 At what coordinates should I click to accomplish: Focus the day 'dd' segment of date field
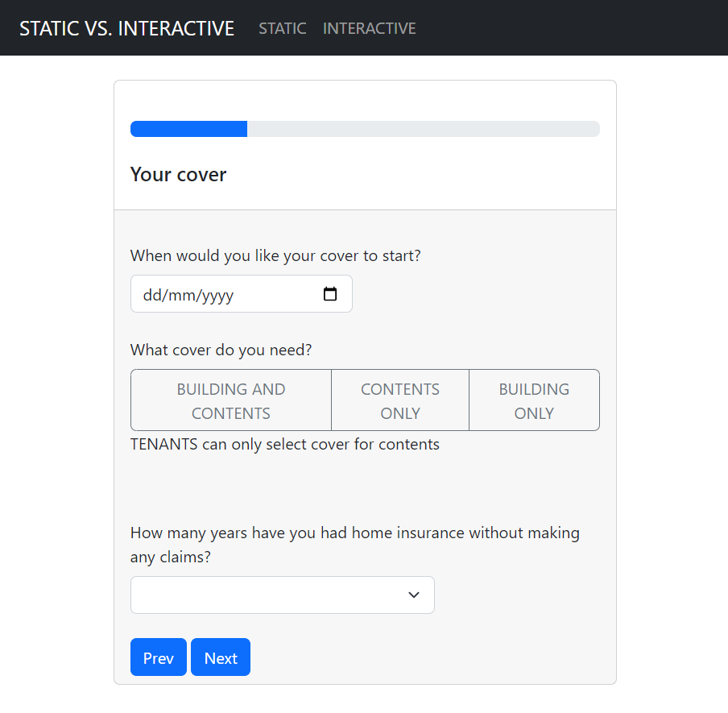tap(151, 295)
